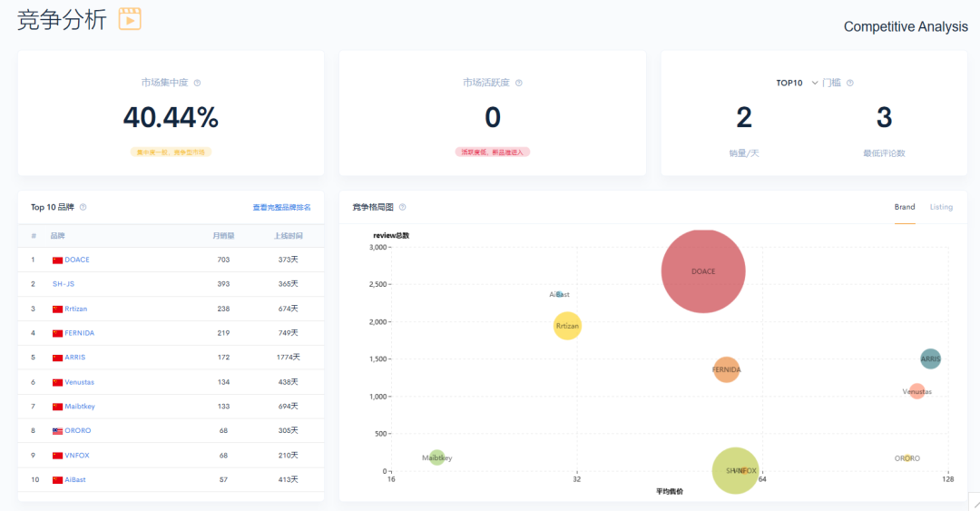Click the US flag beside ORORO
This screenshot has height=511, width=980.
tap(57, 431)
